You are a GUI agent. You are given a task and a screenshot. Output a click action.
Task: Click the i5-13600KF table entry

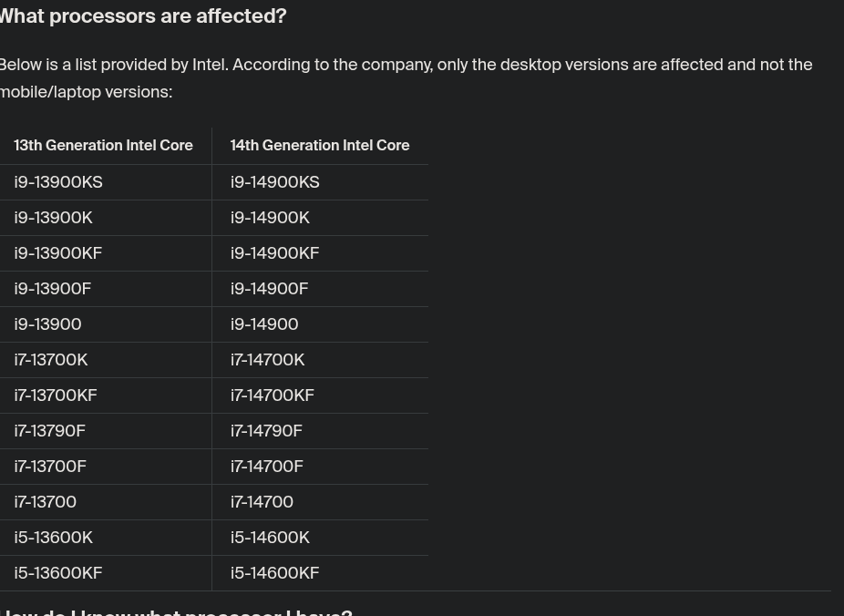[x=58, y=573]
